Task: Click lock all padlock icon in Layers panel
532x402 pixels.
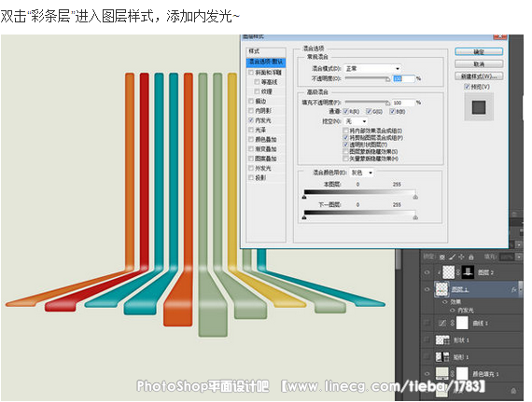Action: pos(471,256)
